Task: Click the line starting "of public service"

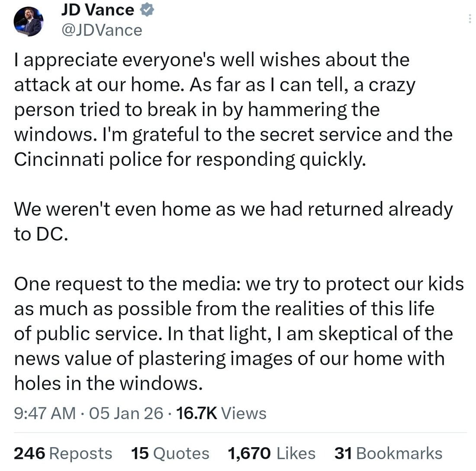Action: tap(233, 334)
